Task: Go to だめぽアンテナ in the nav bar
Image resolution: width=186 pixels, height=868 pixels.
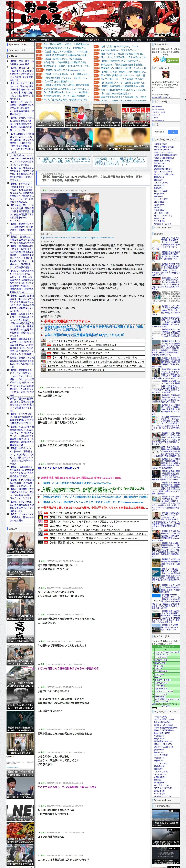Action: pyautogui.click(x=48, y=40)
